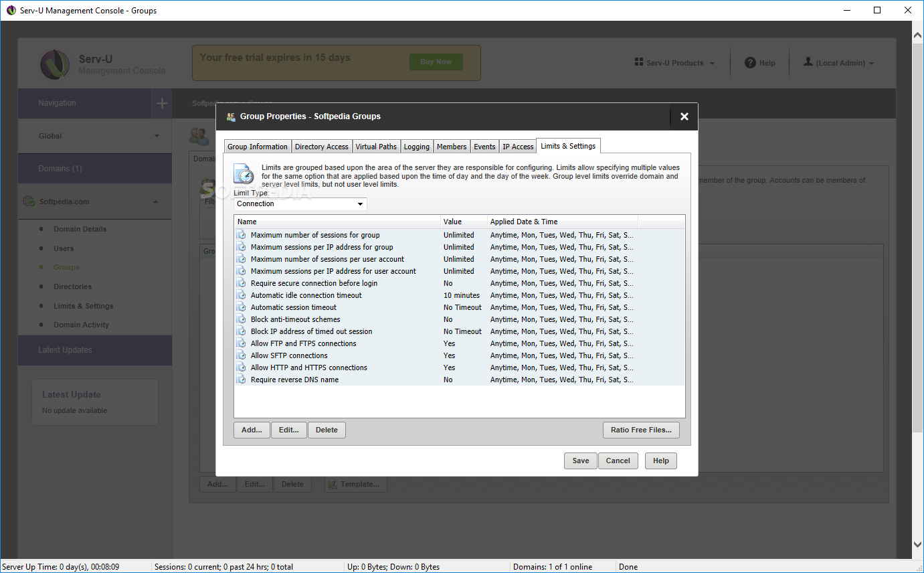Image resolution: width=924 pixels, height=573 pixels.
Task: Switch to the Group Information tab
Action: tap(258, 147)
